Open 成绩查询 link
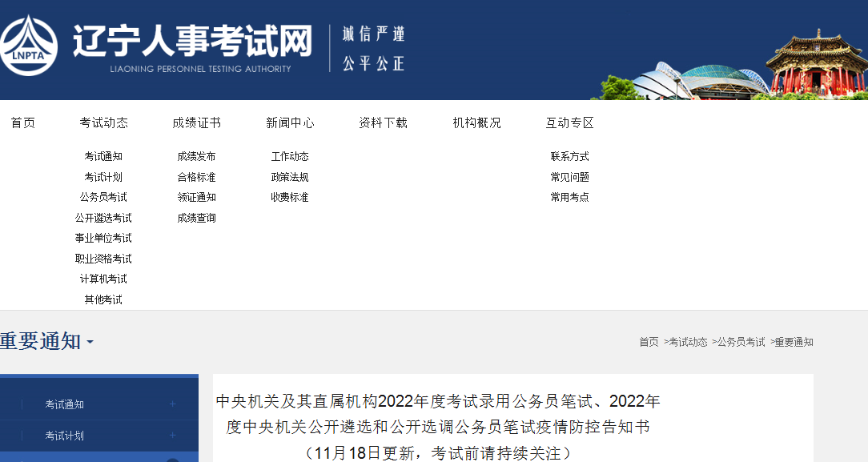The image size is (868, 462). click(x=196, y=218)
